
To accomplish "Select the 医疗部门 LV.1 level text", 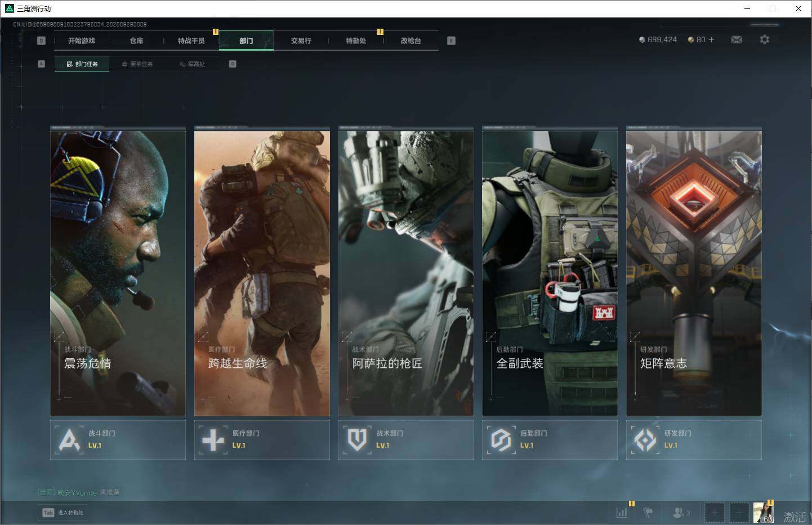I will click(x=239, y=446).
